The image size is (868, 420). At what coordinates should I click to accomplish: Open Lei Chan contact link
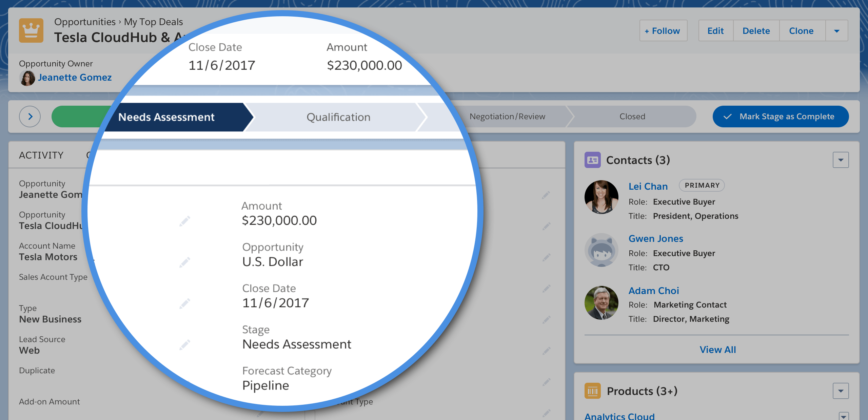[648, 186]
